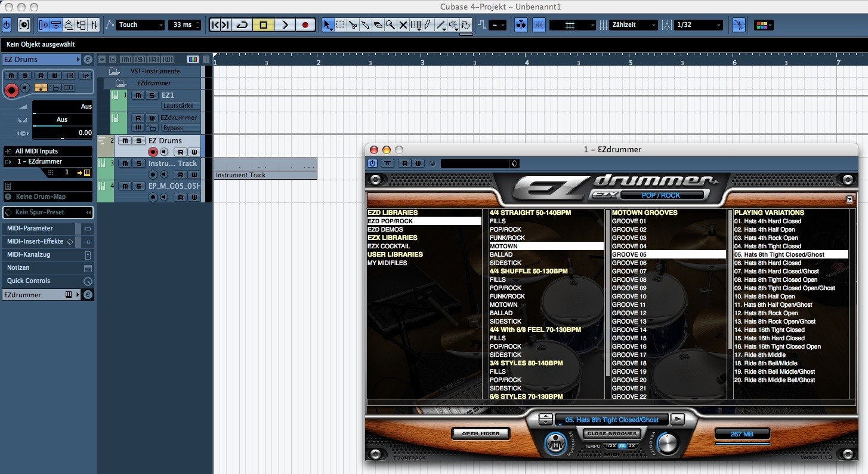This screenshot has width=868, height=474.
Task: Click the Play transport button
Action: pos(285,25)
